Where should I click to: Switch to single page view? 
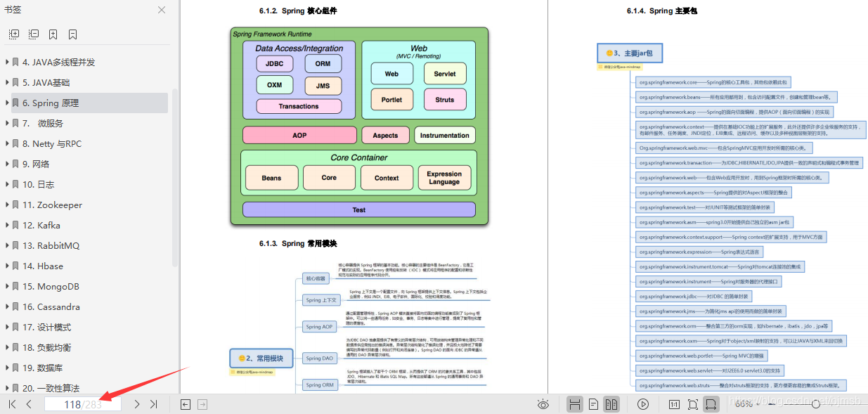[x=594, y=404]
